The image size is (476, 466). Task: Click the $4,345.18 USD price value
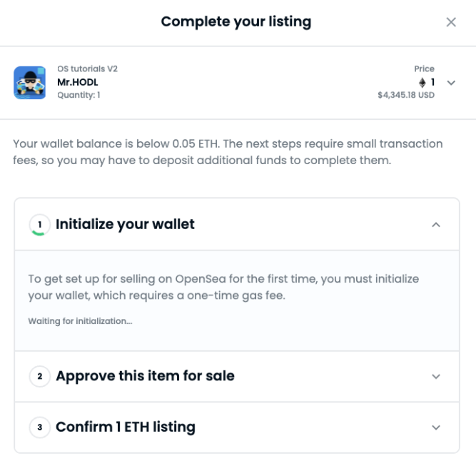point(405,95)
